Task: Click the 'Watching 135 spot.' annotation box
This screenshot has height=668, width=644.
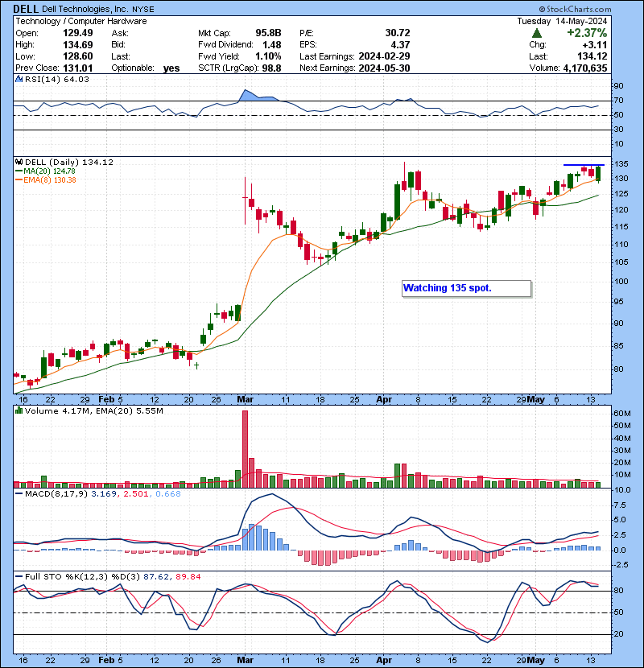Action: (466, 288)
